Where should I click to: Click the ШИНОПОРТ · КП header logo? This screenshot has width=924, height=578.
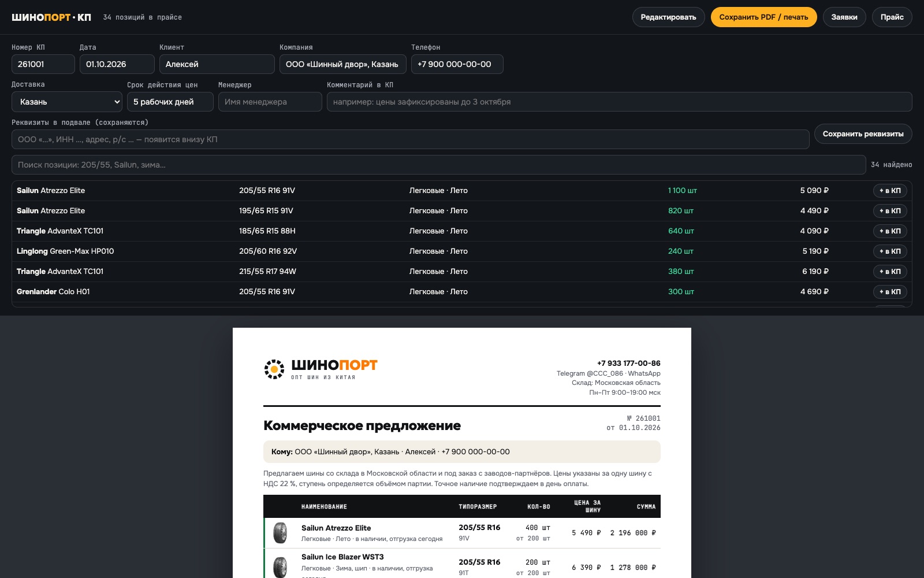click(x=51, y=17)
